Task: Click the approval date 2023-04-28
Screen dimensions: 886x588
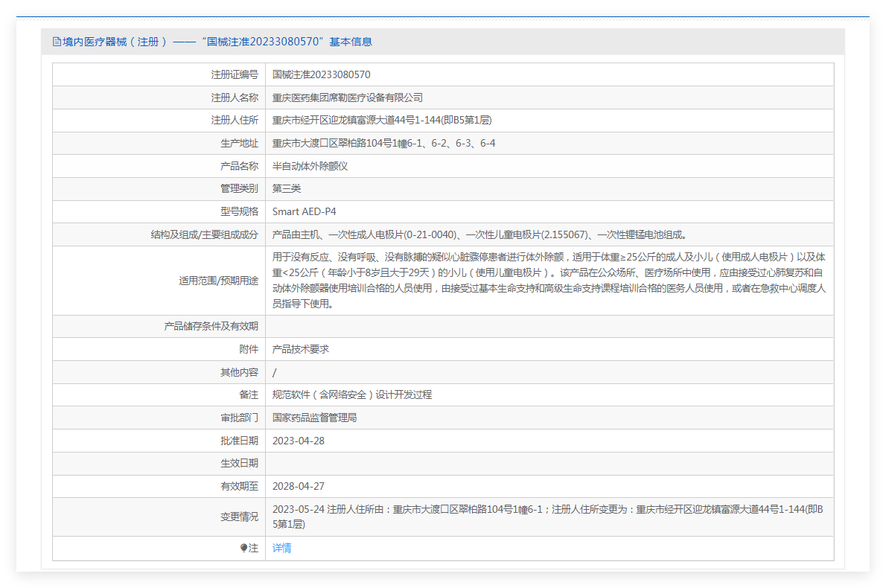Action: [298, 441]
